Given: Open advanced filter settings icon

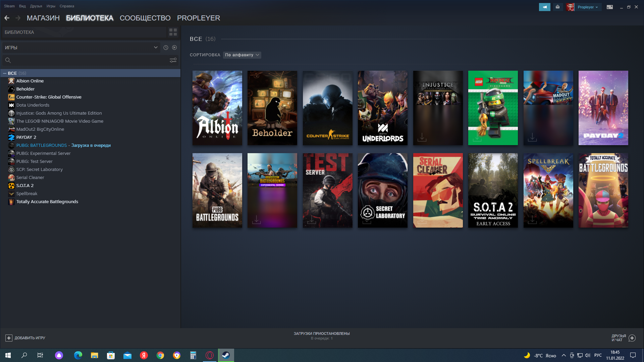Looking at the screenshot, I should 173,60.
